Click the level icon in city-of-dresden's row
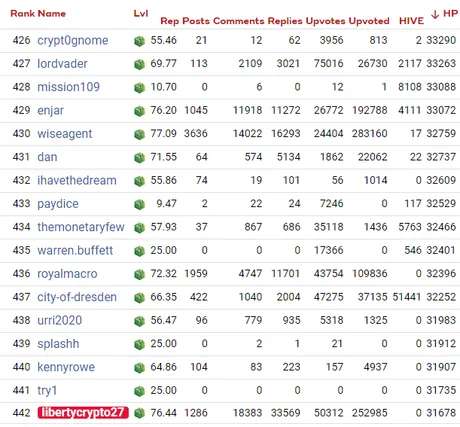460x427 pixels. (139, 297)
